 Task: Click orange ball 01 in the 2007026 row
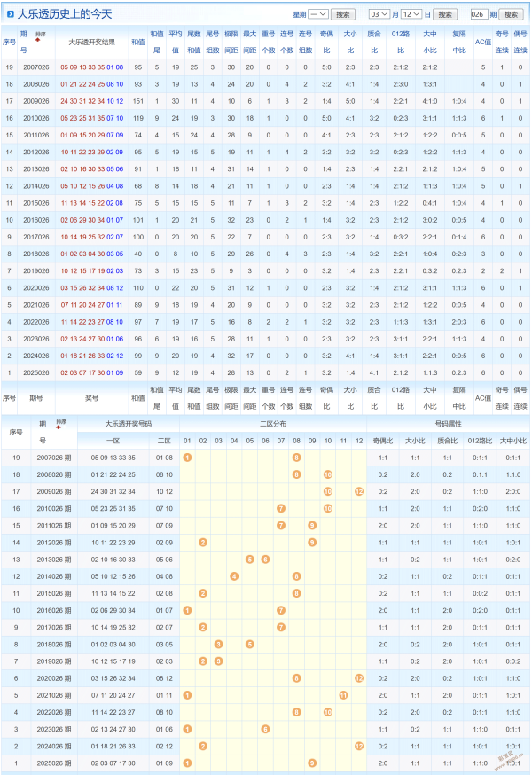tap(187, 458)
